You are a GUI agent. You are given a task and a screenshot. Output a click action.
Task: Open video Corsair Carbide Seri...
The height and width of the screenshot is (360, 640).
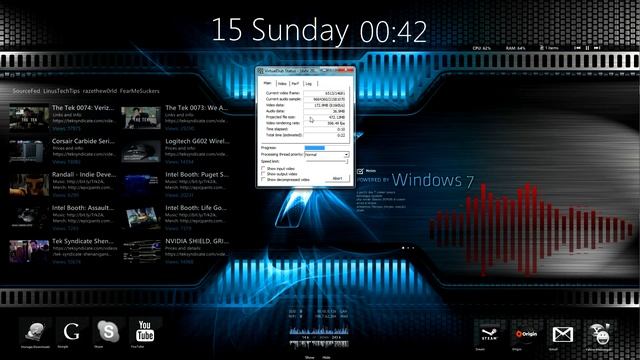point(83,141)
